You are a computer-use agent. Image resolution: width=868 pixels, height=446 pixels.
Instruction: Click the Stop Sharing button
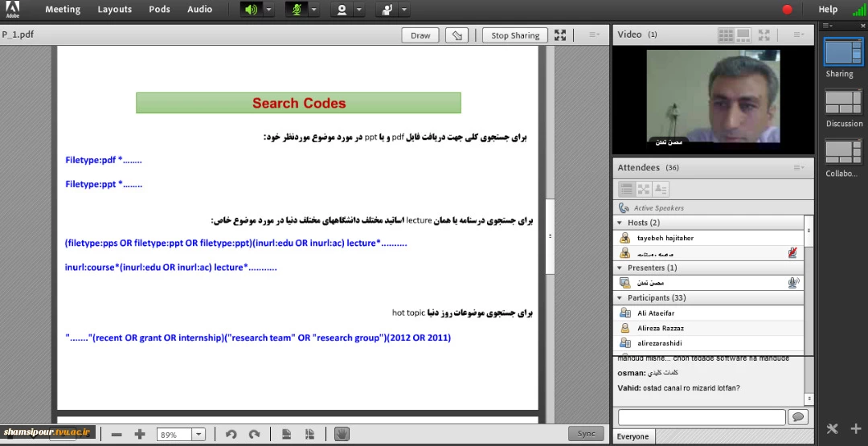pyautogui.click(x=515, y=35)
